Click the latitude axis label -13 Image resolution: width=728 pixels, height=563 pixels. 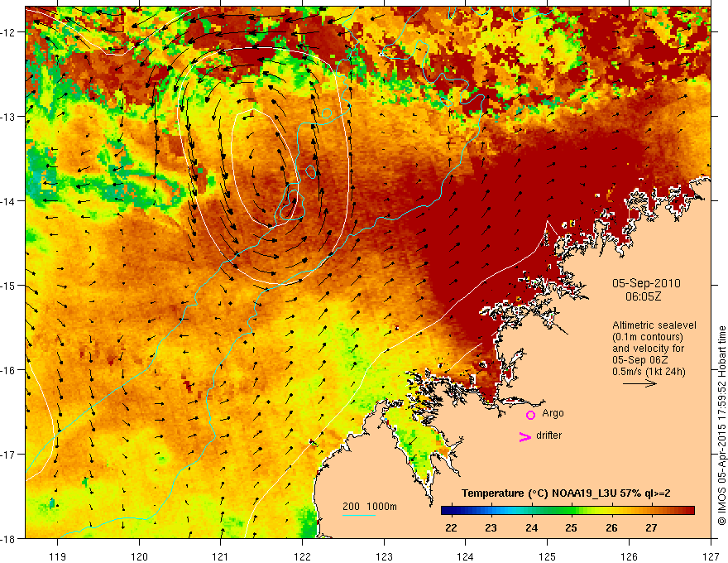pos(9,117)
